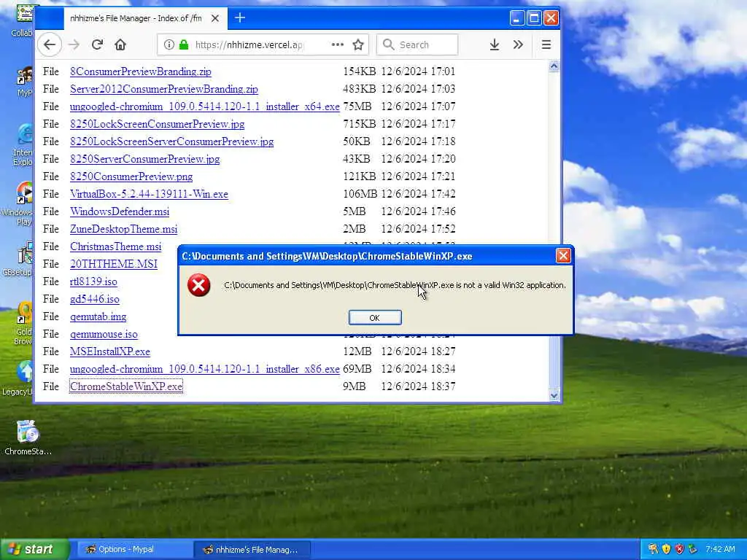Click the 12/6/2024 18:37 date text
Viewport: 747px width, 560px height.
point(418,386)
